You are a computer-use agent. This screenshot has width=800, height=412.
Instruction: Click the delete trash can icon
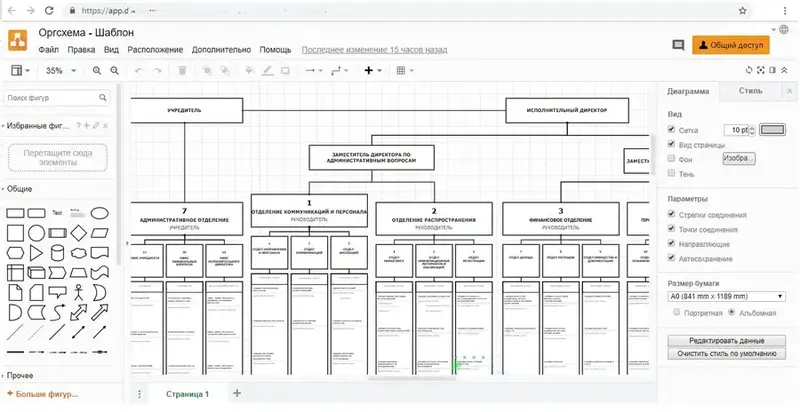(182, 71)
